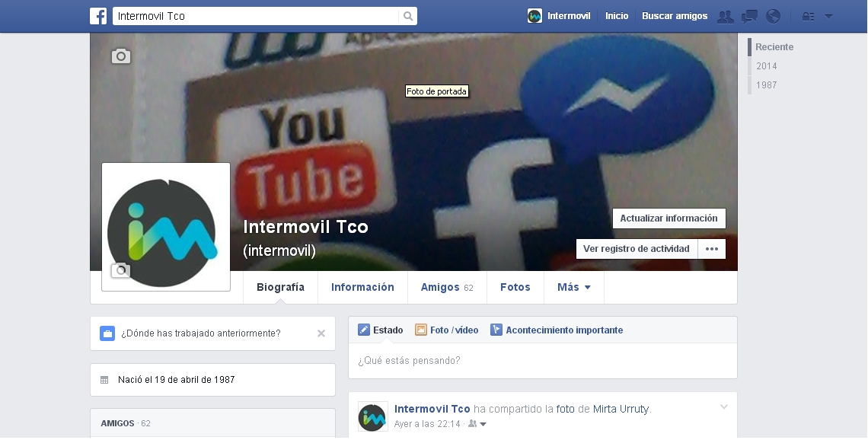Open the post audience selector dropdown

tap(477, 424)
